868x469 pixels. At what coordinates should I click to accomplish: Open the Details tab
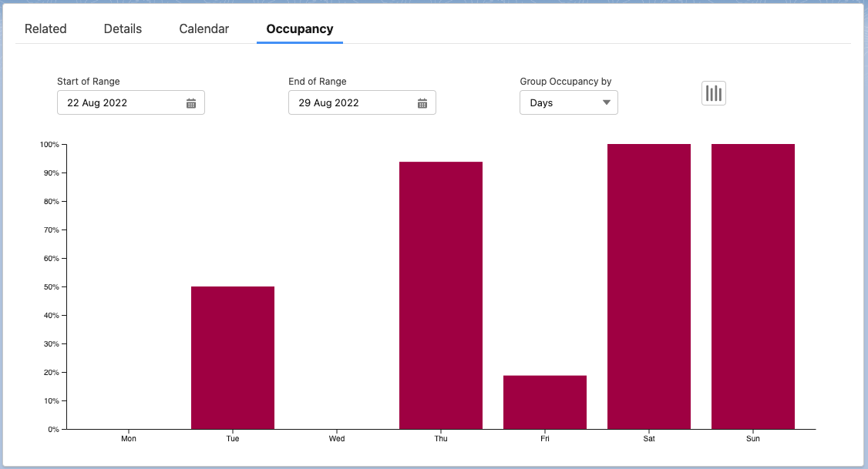click(123, 28)
